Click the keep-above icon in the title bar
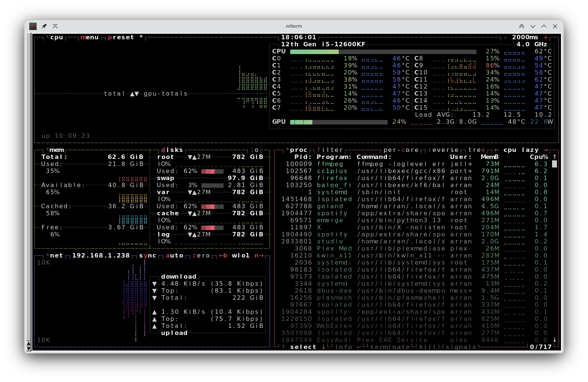 pos(55,26)
